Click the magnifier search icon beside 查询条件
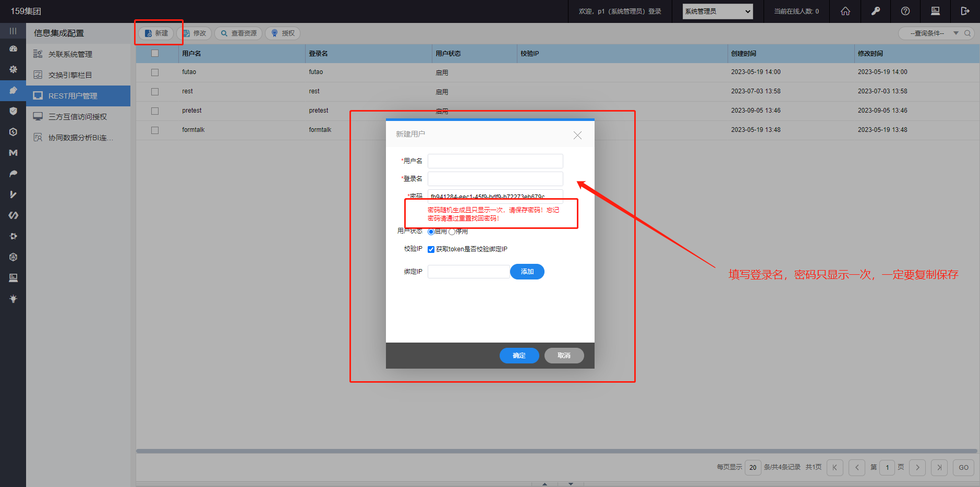The width and height of the screenshot is (980, 487). pyautogui.click(x=967, y=33)
